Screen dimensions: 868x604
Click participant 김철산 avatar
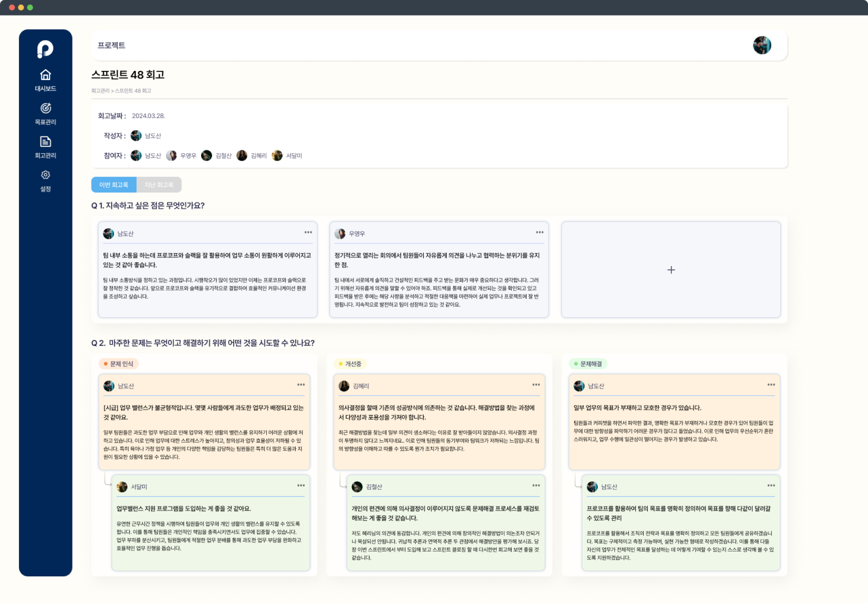pos(206,156)
